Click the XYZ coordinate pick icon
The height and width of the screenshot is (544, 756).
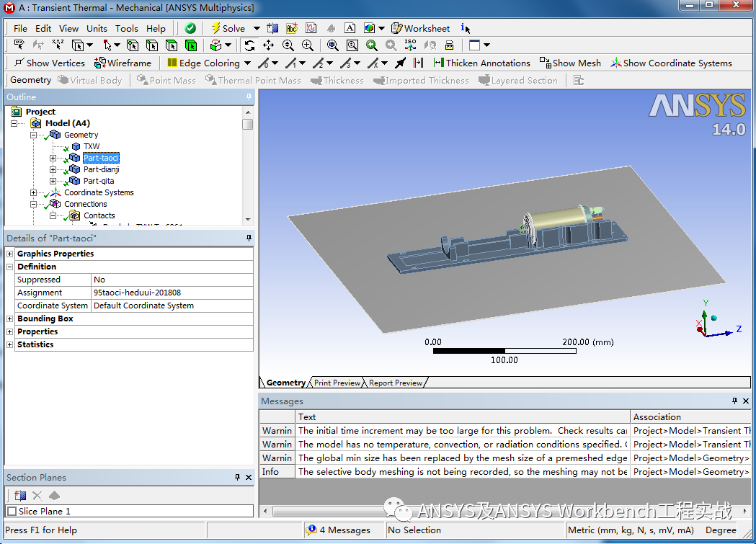(58, 45)
